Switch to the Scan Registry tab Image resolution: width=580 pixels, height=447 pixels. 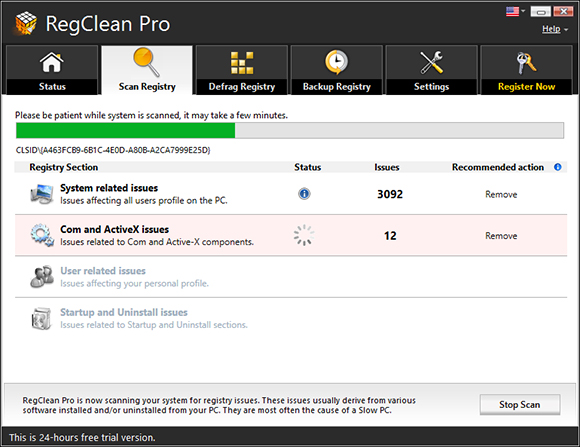pos(147,70)
